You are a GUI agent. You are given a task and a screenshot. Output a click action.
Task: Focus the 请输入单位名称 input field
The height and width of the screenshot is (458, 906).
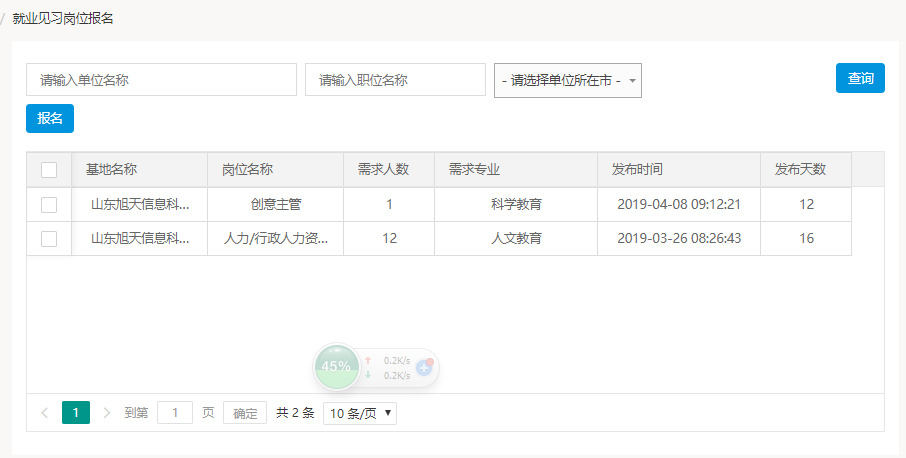(161, 80)
